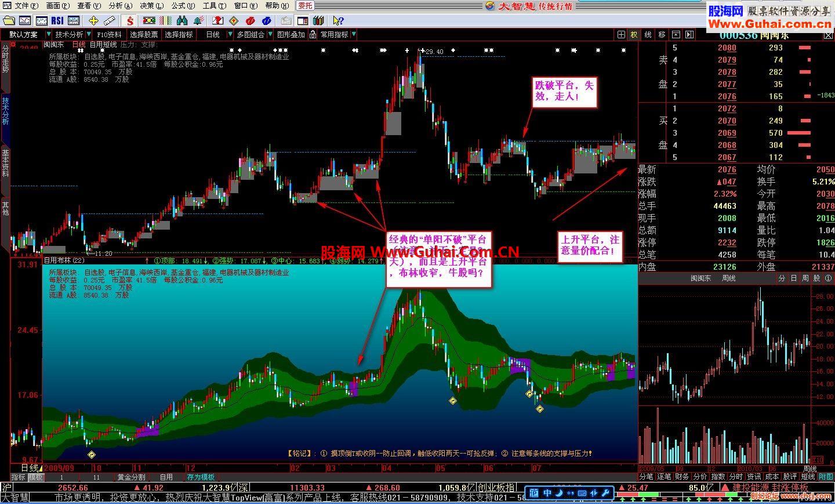Click the ruler measurement tool
This screenshot has width=835, height=504.
click(110, 21)
